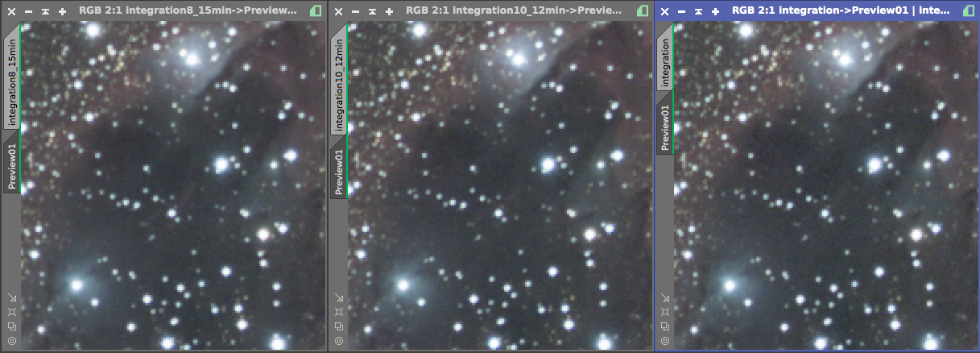Click the square zoom-to-fit icon in integration8_15min window
The height and width of the screenshot is (353, 980).
coord(11,312)
